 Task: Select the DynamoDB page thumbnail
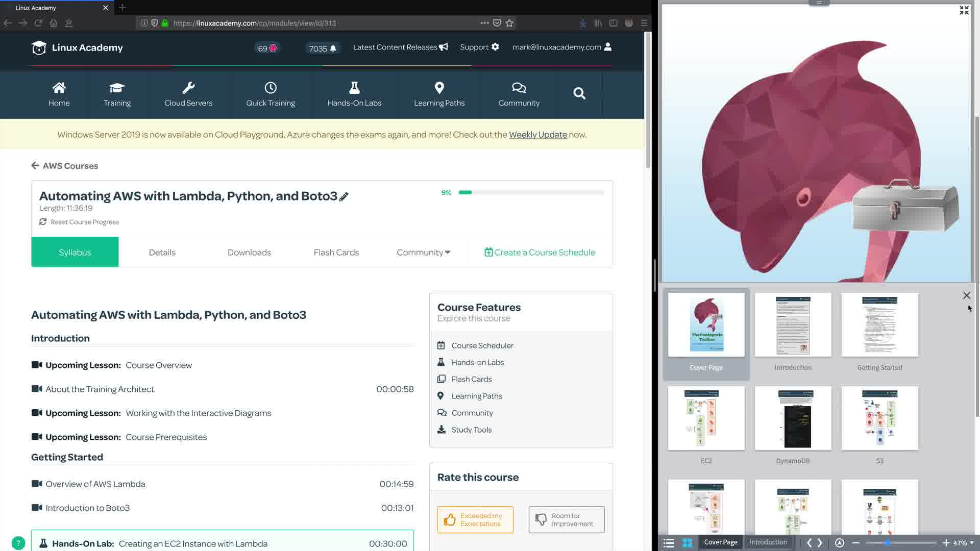tap(793, 418)
